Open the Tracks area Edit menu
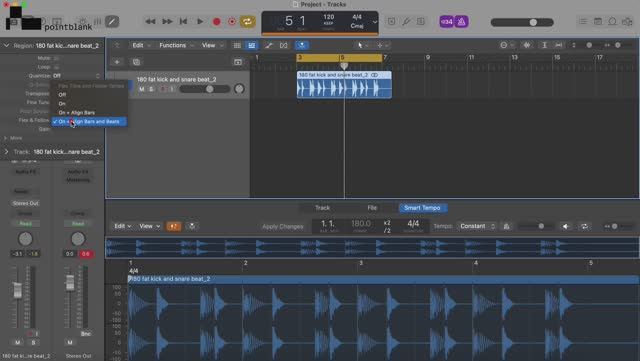The height and width of the screenshot is (361, 640). [140, 45]
